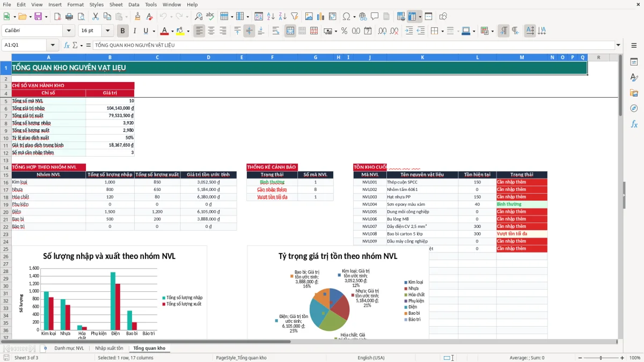
Task: Apply the red font color swatch
Action: (164, 31)
